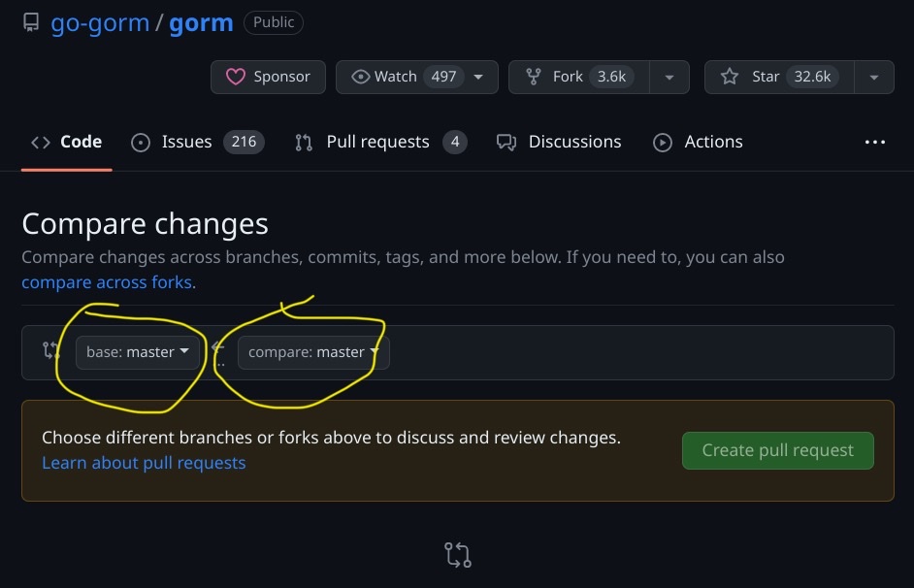The height and width of the screenshot is (588, 914).
Task: Expand the Watch button dropdown arrow
Action: click(478, 76)
